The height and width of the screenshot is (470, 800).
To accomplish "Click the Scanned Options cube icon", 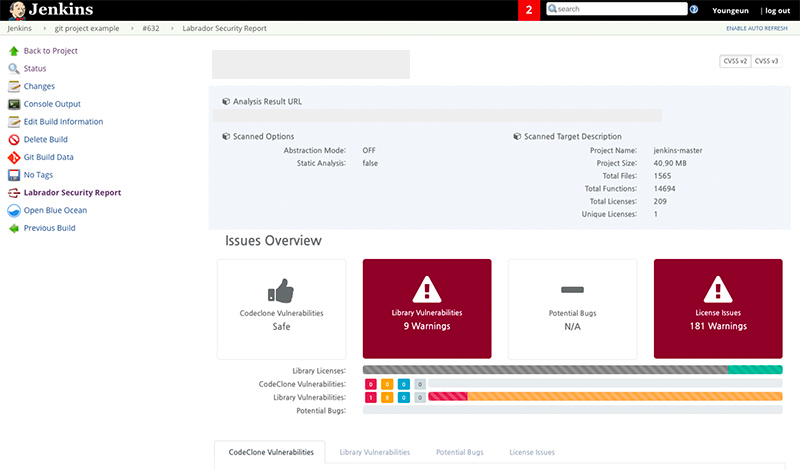I will tap(226, 136).
